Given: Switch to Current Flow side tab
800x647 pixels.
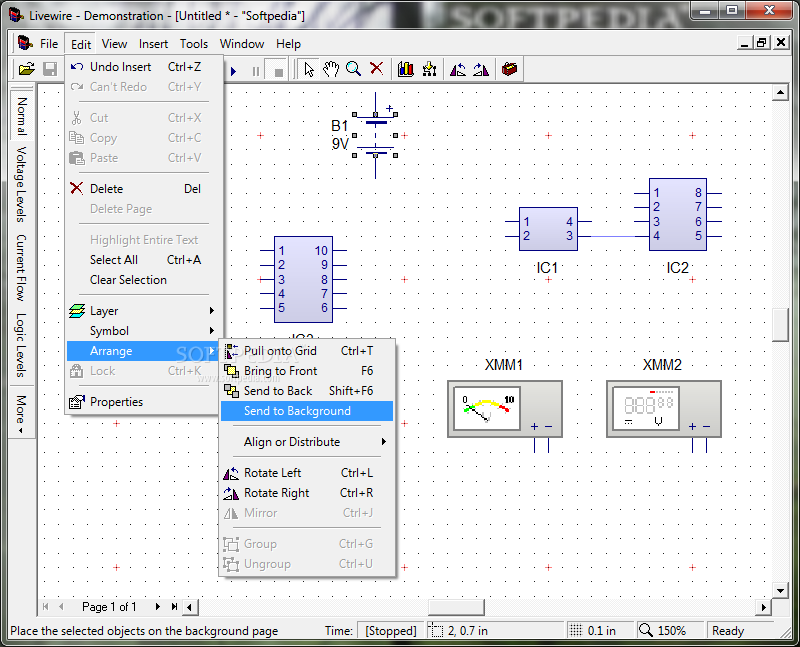Looking at the screenshot, I should click(21, 267).
